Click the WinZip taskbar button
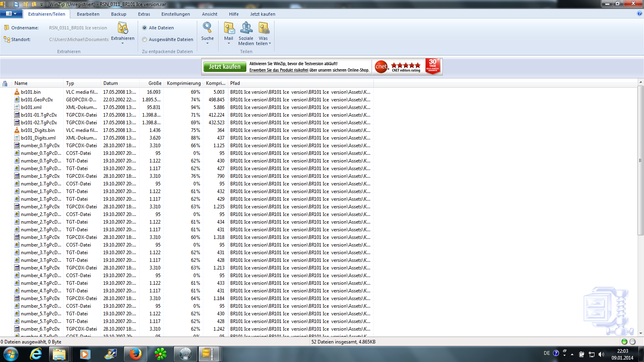644x362 pixels. (x=208, y=354)
